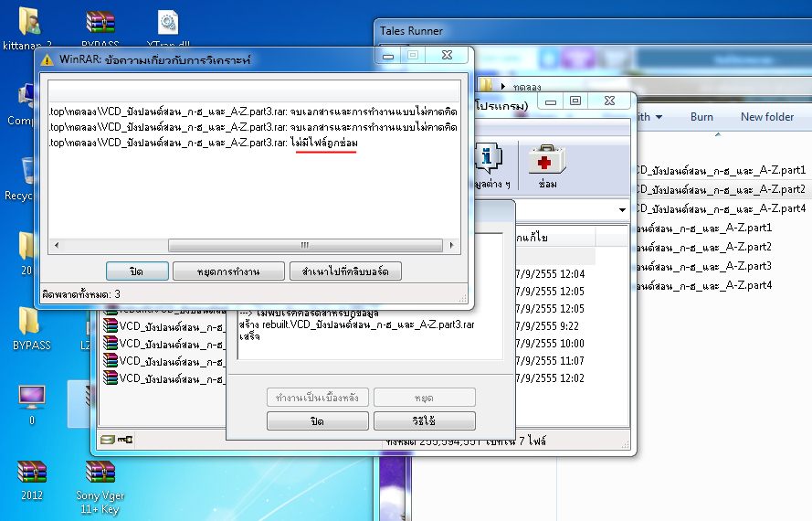This screenshot has height=521, width=812.
Task: Open the ทดลอง folder breadcrumb in Explorer
Action: [x=527, y=87]
